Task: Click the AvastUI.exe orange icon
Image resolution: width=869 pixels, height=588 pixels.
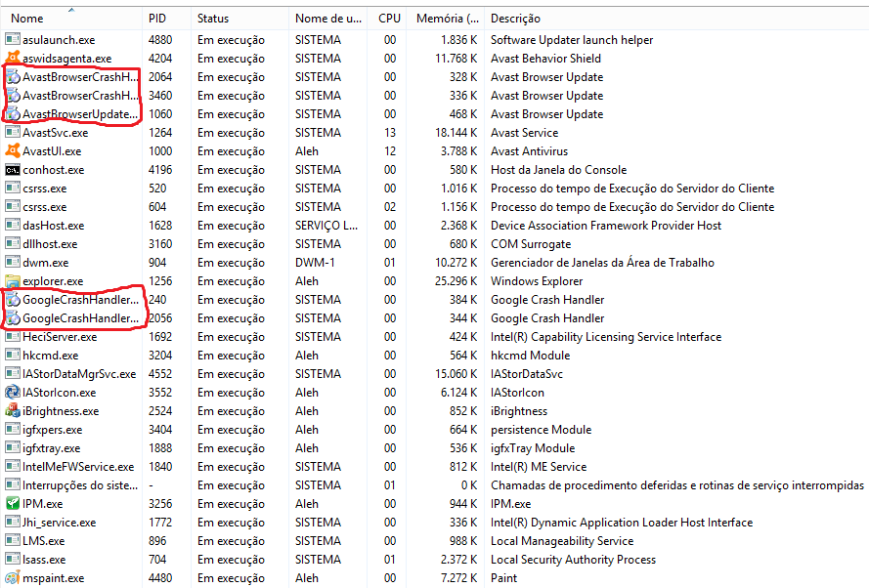Action: [12, 150]
